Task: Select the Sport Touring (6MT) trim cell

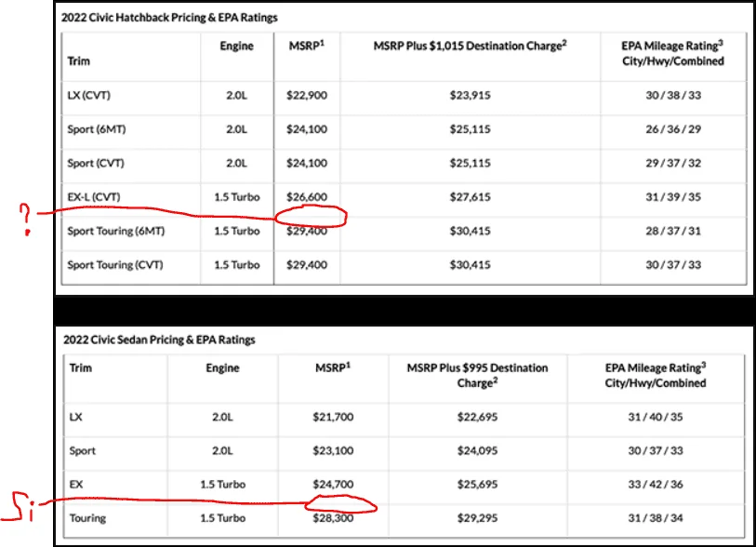Action: tap(114, 231)
